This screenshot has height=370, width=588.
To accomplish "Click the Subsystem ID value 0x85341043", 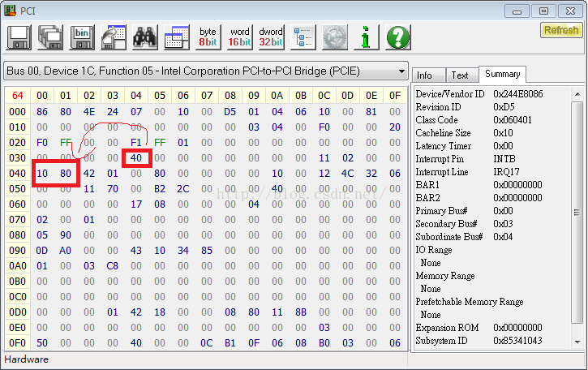I will coord(518,341).
